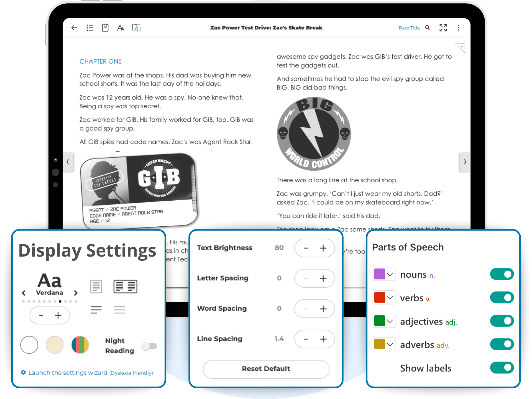Decrease Line Spacing
532x399 pixels.
[306, 339]
